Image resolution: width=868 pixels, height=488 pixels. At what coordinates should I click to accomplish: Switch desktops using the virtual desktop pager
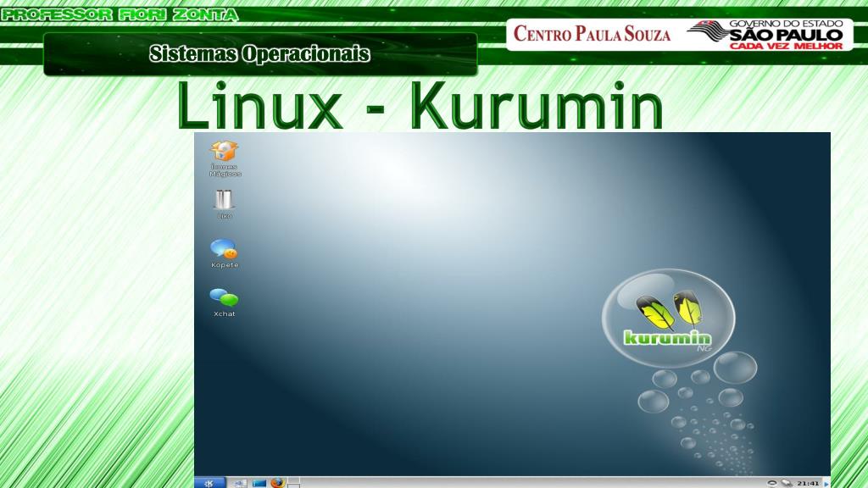click(x=293, y=483)
